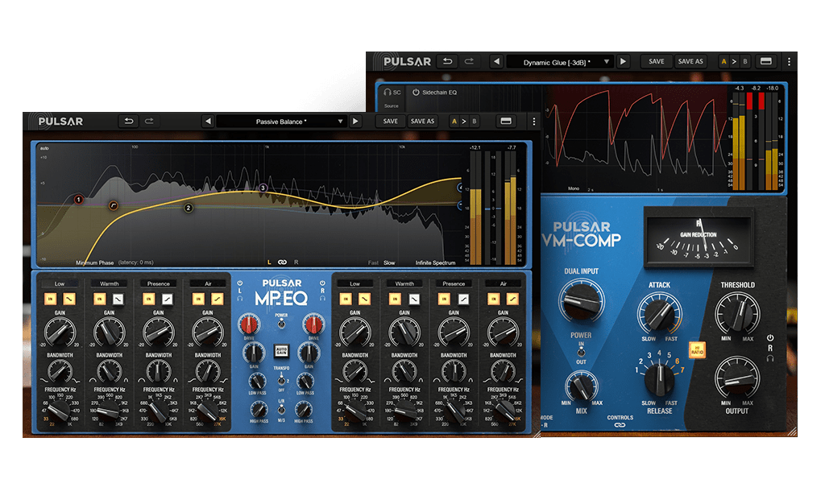
Task: Toggle the Sidechain EQ power button
Action: click(416, 93)
